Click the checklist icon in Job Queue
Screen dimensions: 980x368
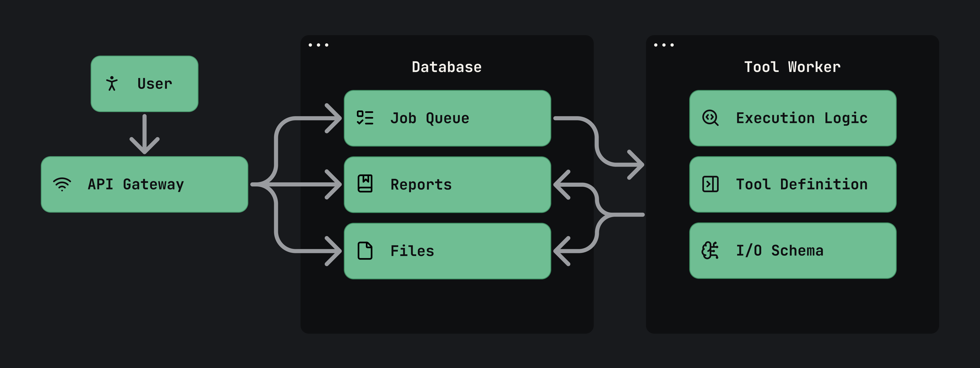click(x=365, y=118)
